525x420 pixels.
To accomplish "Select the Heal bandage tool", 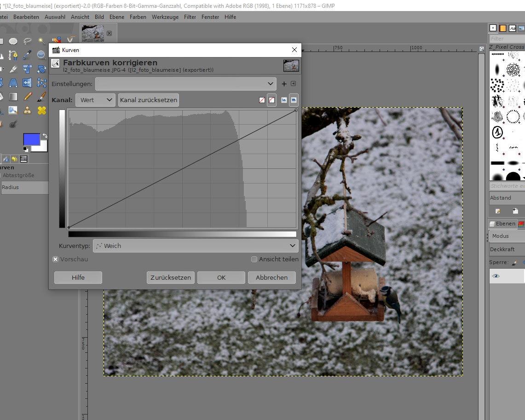I will [x=42, y=110].
